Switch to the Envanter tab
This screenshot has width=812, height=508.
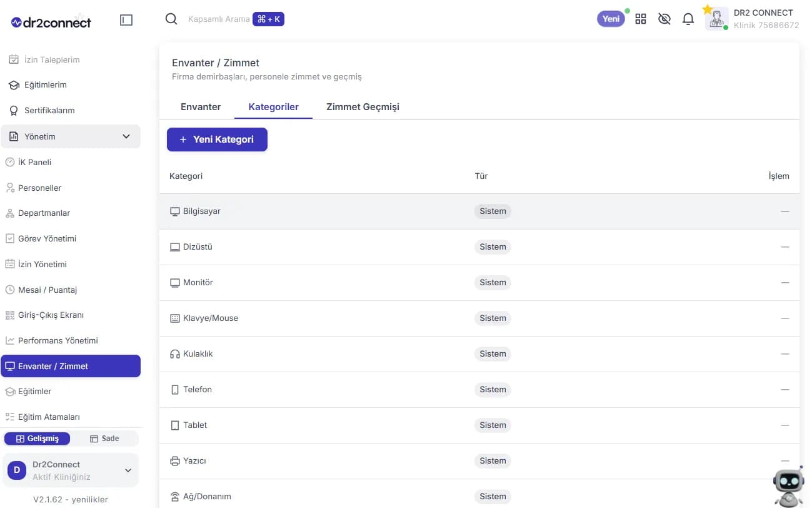pos(201,107)
